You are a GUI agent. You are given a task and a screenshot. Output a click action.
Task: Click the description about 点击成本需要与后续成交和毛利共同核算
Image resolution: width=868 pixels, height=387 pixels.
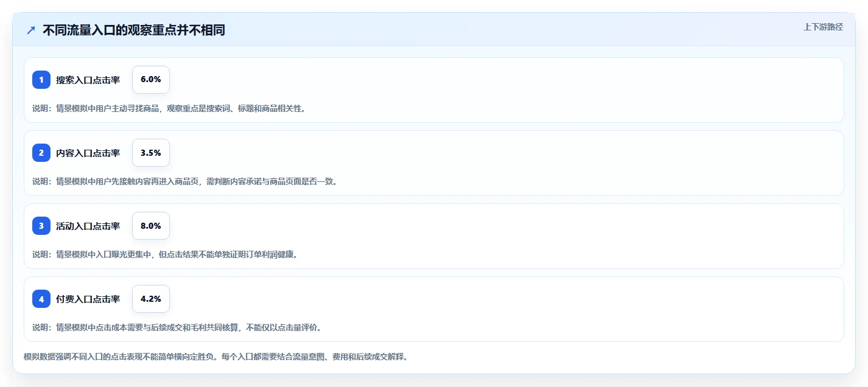tap(177, 327)
